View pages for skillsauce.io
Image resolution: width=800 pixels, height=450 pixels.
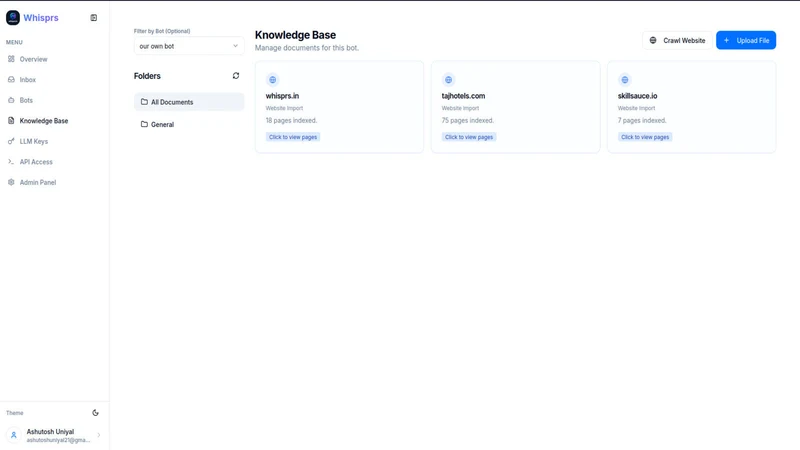coord(645,137)
